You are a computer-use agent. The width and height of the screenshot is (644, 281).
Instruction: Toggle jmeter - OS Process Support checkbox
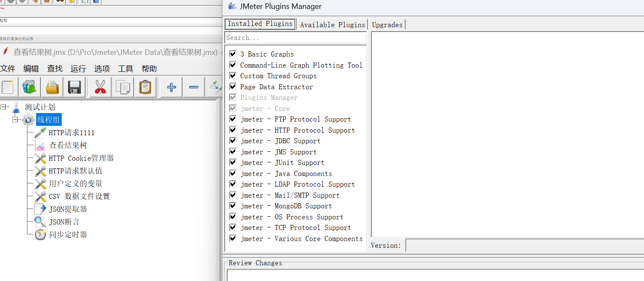point(233,216)
